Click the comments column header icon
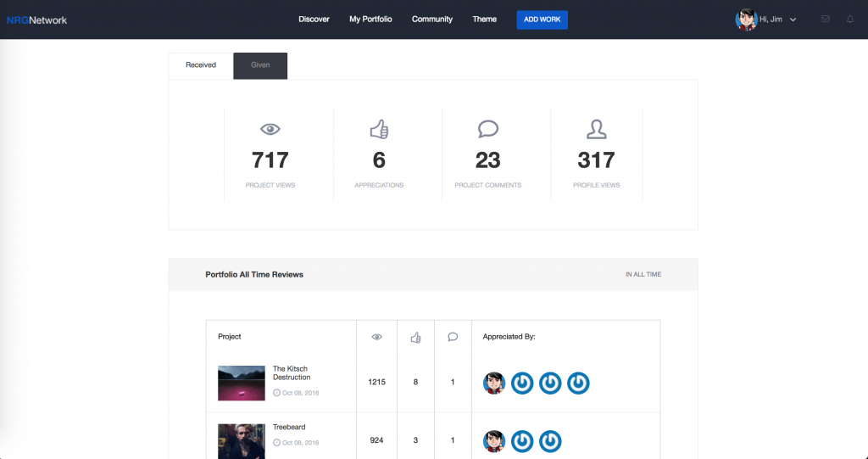 point(453,337)
